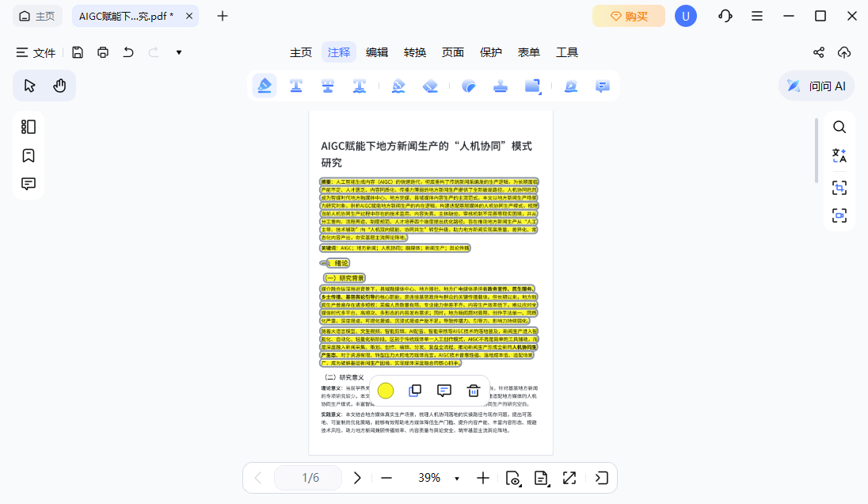Click the OCR scan icon on right sidebar
This screenshot has width=868, height=504.
pyautogui.click(x=839, y=216)
